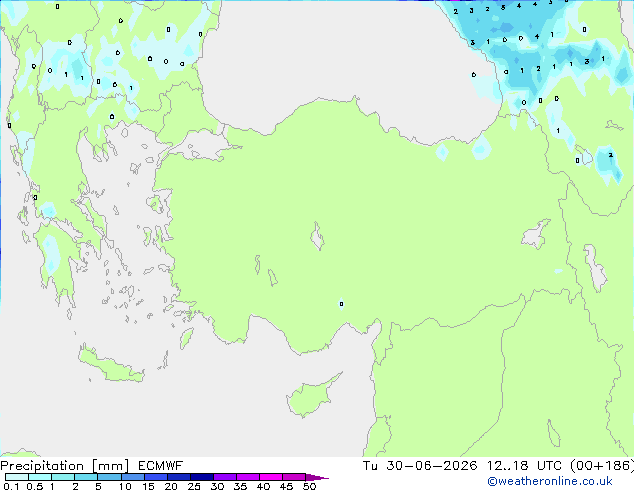
Task: Click the forecast offset text (00+186)
Action: 602,466
